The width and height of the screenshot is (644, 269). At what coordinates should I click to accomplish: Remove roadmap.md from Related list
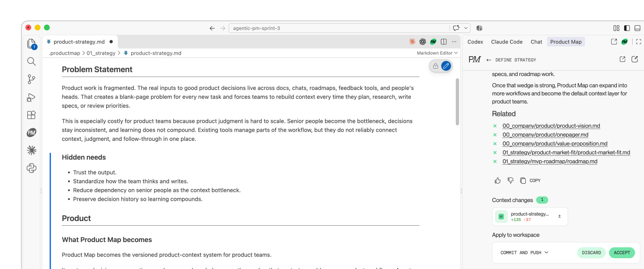(495, 161)
